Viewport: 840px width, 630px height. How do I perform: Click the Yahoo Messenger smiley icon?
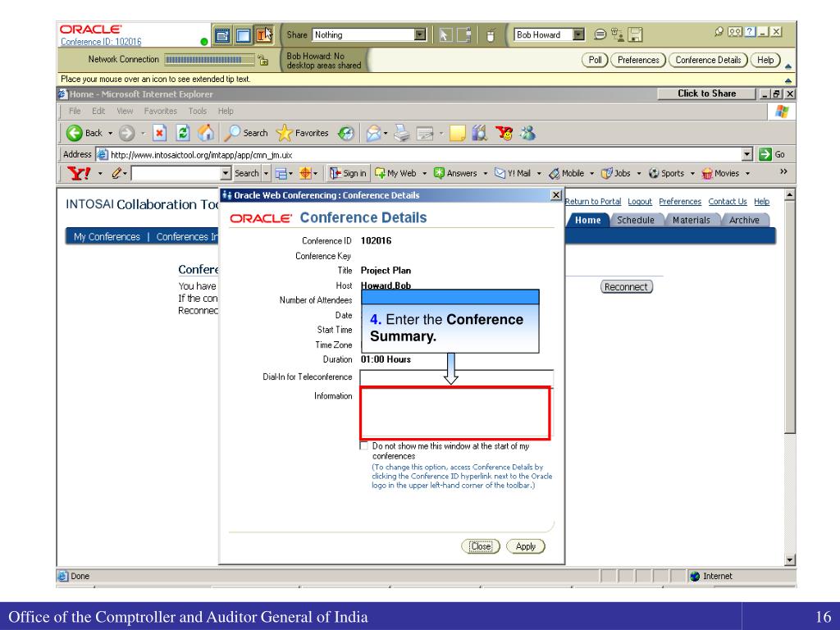coord(504,133)
